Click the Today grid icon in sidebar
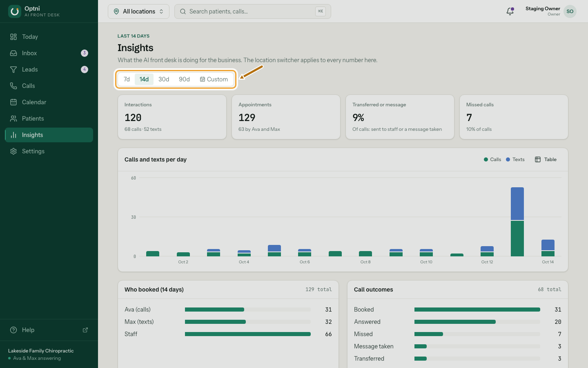The width and height of the screenshot is (588, 368). [x=13, y=37]
